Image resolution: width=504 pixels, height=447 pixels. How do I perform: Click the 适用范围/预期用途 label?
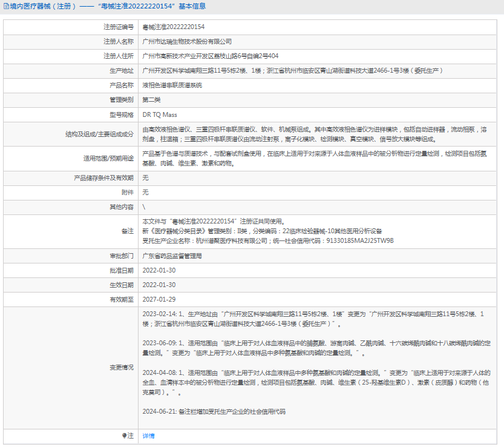click(x=109, y=158)
